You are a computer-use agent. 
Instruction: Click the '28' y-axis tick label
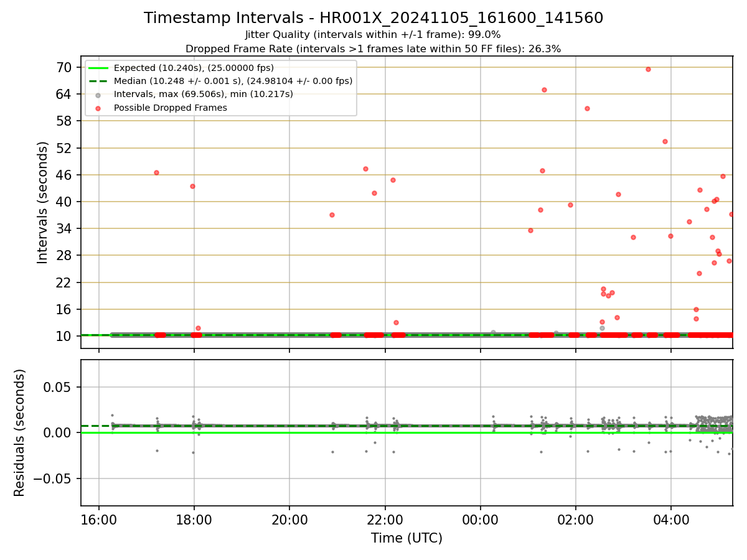point(65,255)
